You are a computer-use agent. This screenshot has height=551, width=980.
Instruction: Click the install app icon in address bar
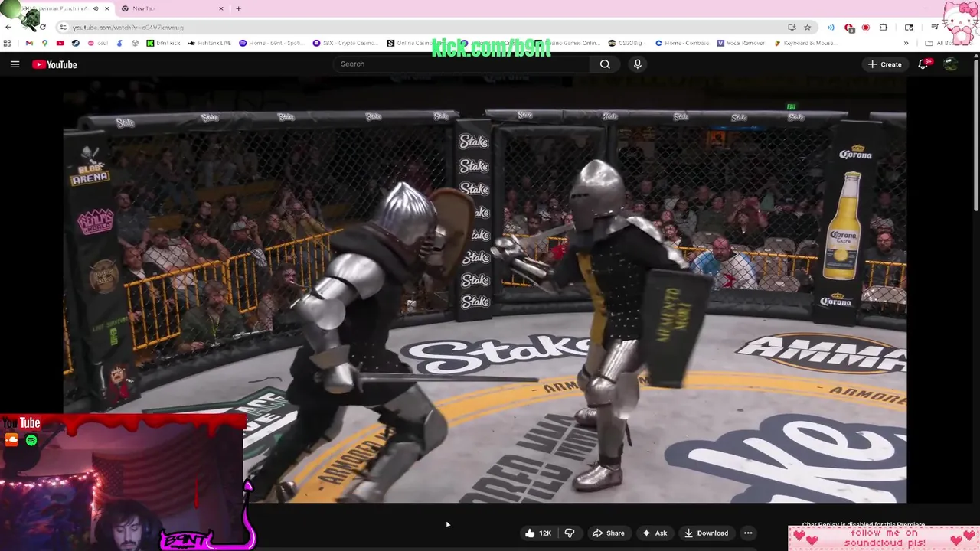pos(792,27)
